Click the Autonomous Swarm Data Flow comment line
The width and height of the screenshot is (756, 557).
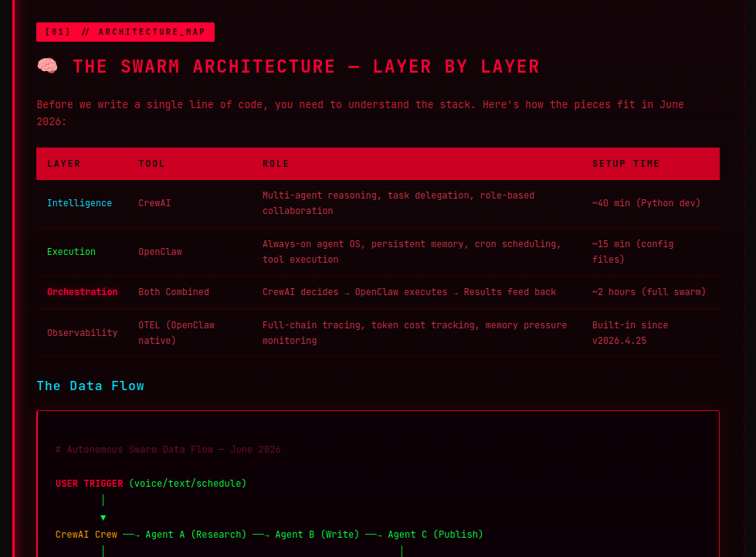[x=168, y=450]
